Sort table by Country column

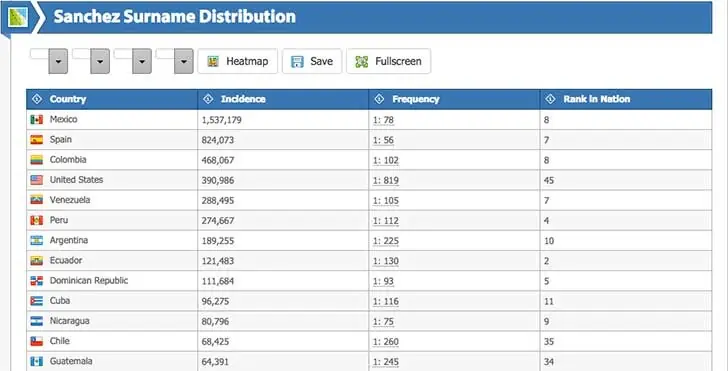(x=112, y=99)
